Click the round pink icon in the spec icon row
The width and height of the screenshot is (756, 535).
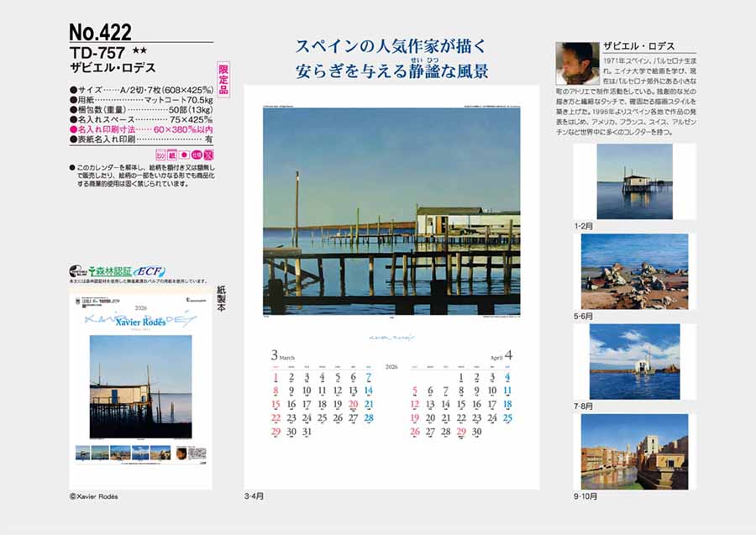point(197,155)
